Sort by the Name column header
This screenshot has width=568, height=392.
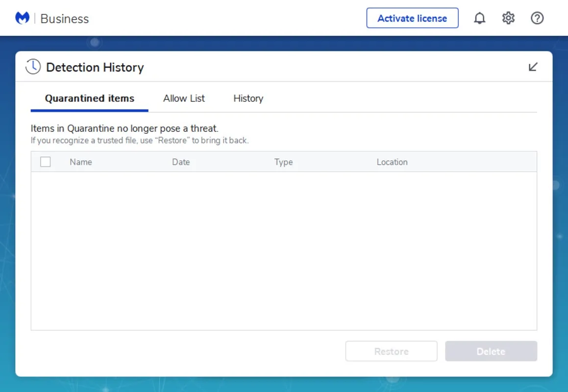[81, 162]
